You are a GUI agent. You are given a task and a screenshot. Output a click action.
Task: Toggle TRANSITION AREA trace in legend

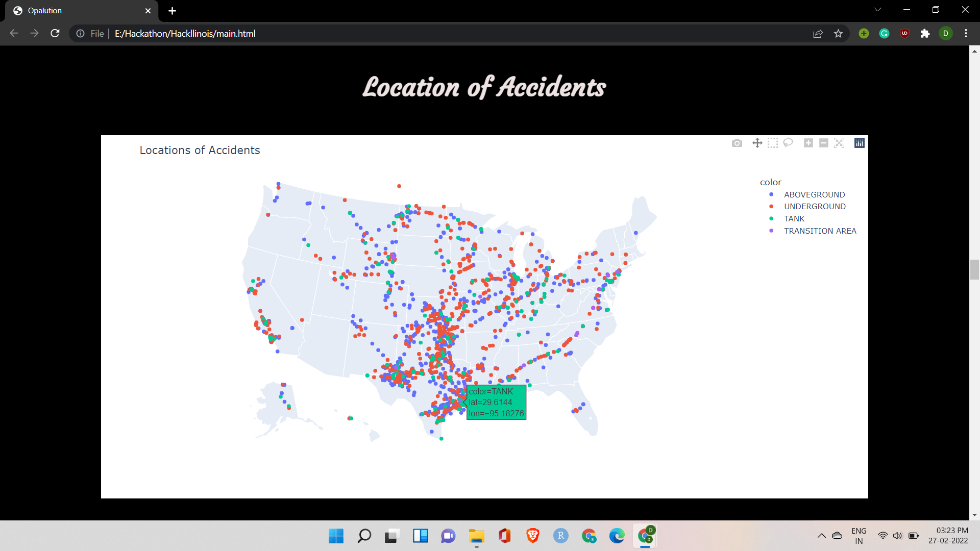tap(820, 231)
